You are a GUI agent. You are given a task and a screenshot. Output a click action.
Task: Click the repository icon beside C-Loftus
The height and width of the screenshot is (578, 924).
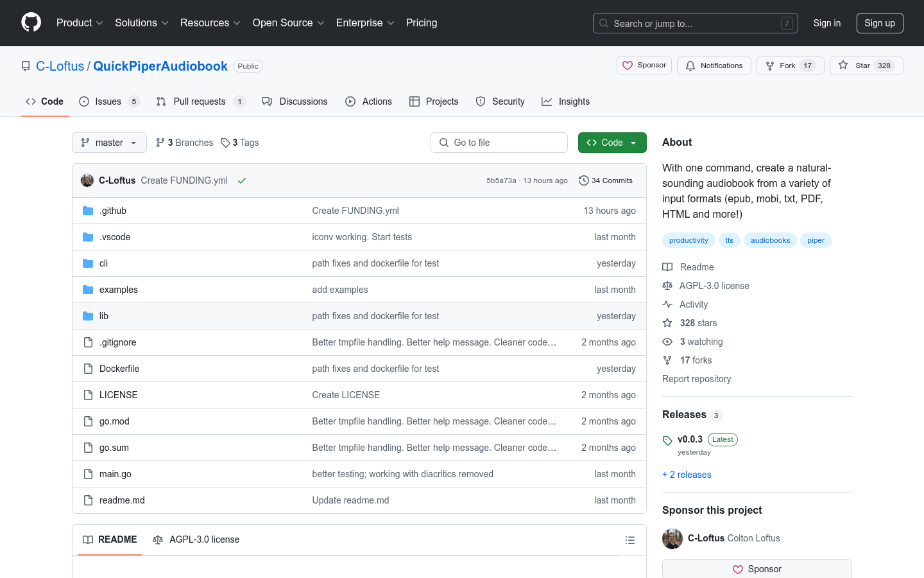[26, 66]
